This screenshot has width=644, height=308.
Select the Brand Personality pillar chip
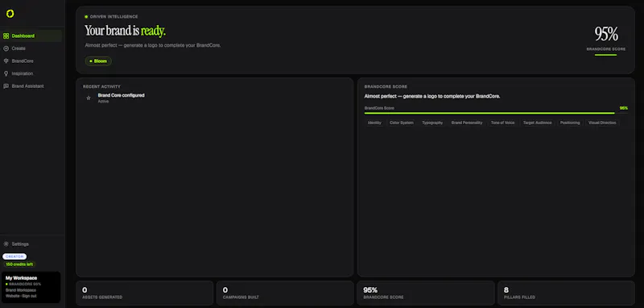pos(467,123)
